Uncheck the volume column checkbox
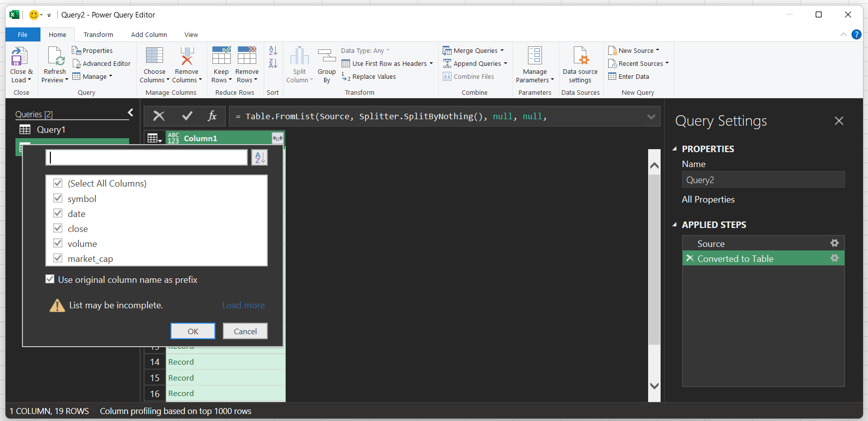 58,243
